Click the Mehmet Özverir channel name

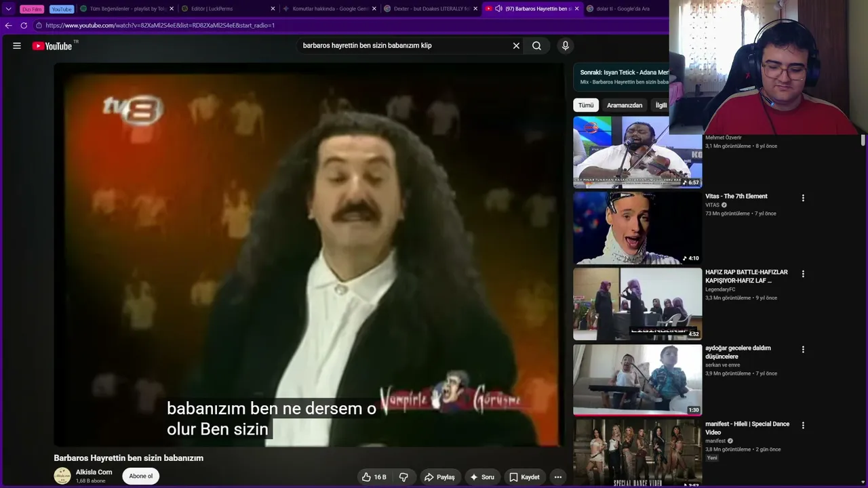coord(724,138)
